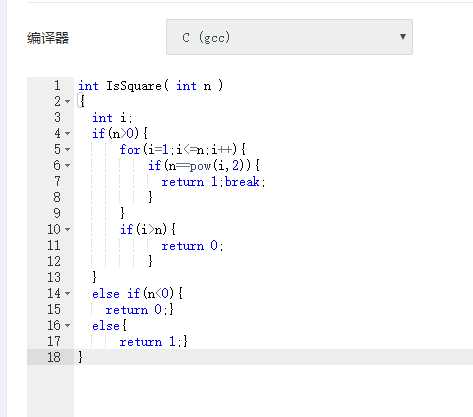Click 'if(i>n){' on line 10
Viewport: 473px width, 417px height.
[x=148, y=230]
